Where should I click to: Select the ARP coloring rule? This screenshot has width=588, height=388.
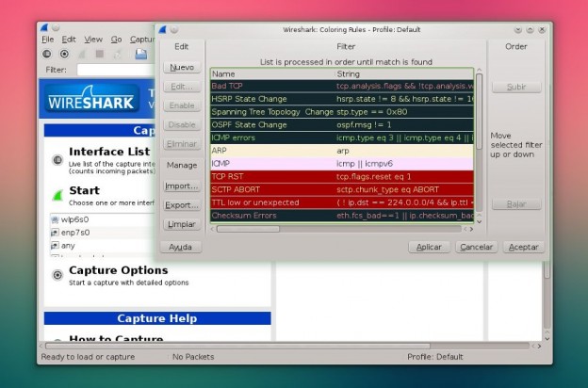coord(342,151)
